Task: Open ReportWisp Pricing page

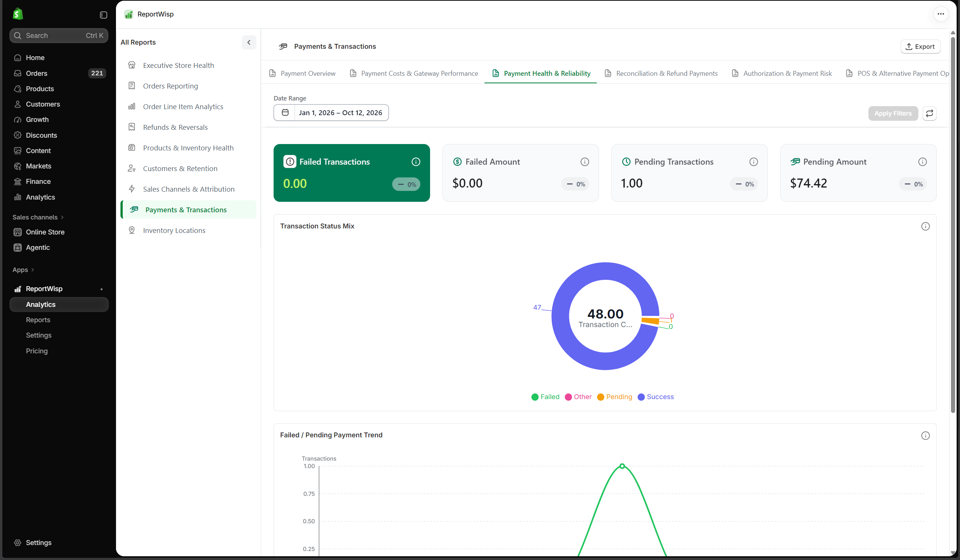Action: coord(59,351)
